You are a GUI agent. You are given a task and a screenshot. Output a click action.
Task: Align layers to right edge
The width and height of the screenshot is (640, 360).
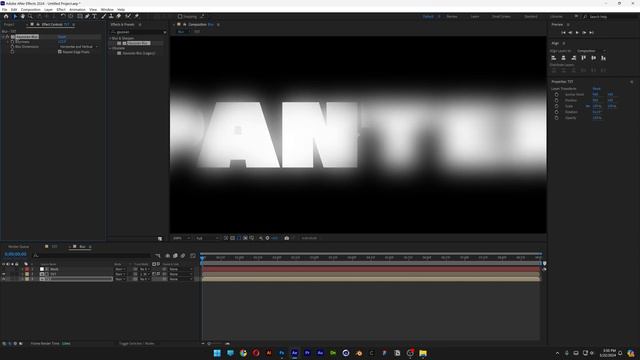pos(573,58)
